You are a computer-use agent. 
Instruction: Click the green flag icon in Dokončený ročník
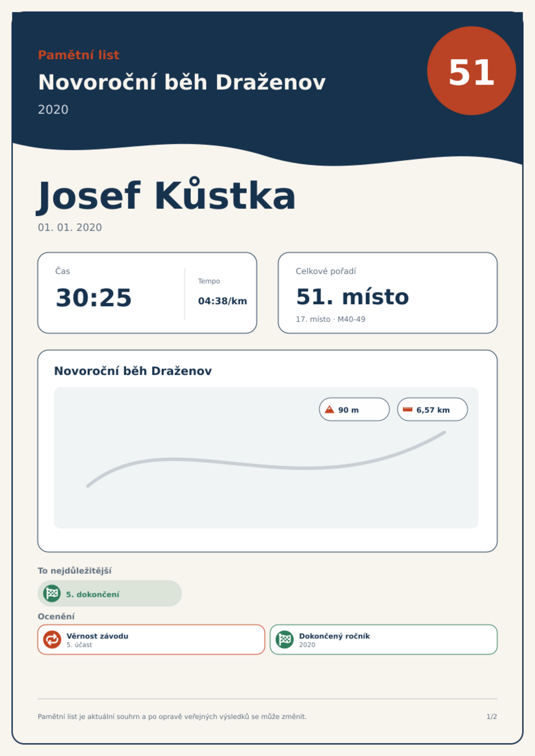[x=285, y=640]
